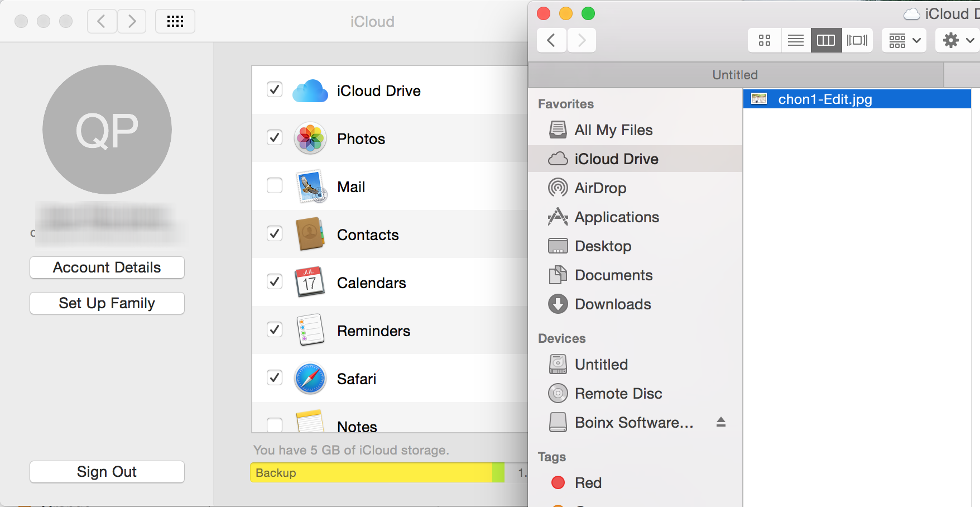Click the iCloud storage amount text
Image resolution: width=980 pixels, height=507 pixels.
[351, 450]
